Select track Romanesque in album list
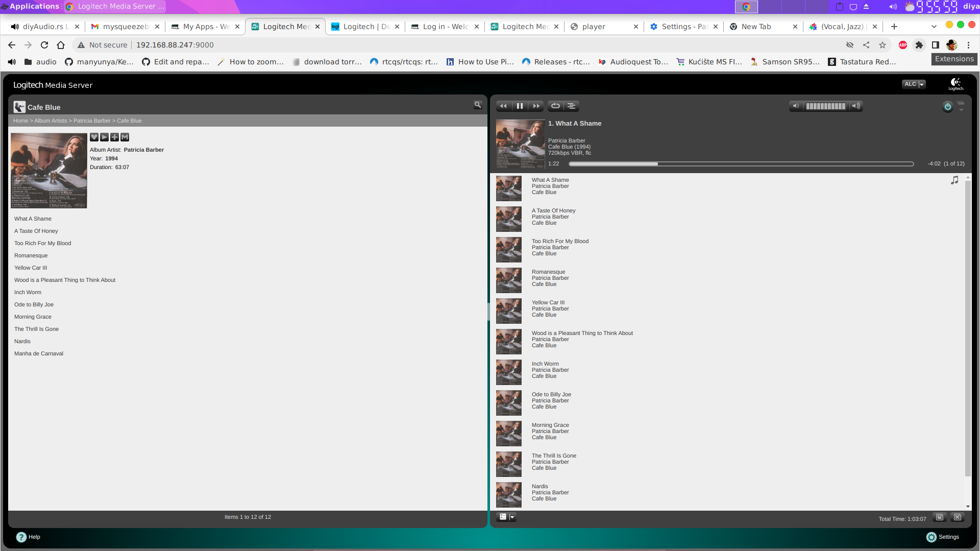The height and width of the screenshot is (551, 980). point(31,256)
